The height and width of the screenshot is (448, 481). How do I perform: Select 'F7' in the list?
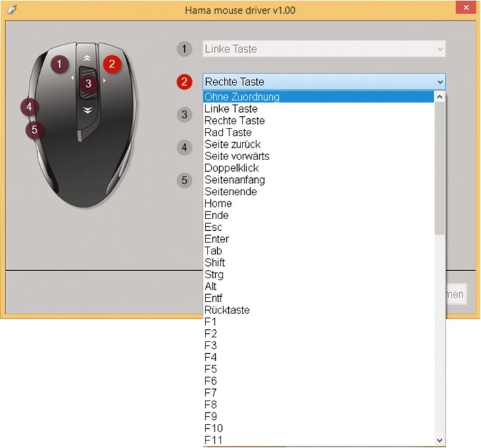(x=318, y=392)
